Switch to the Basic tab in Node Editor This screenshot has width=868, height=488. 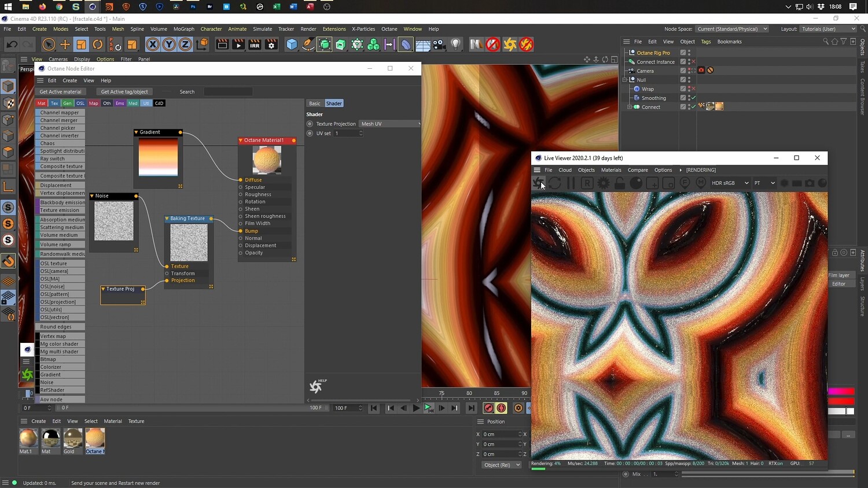tap(314, 103)
